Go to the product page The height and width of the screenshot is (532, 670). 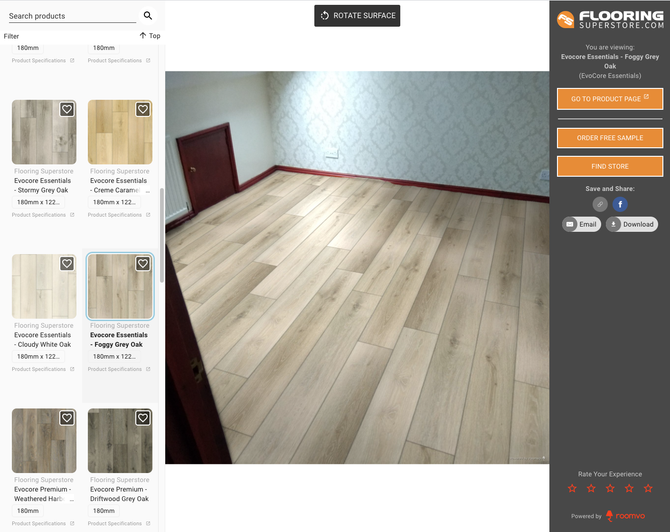[610, 99]
